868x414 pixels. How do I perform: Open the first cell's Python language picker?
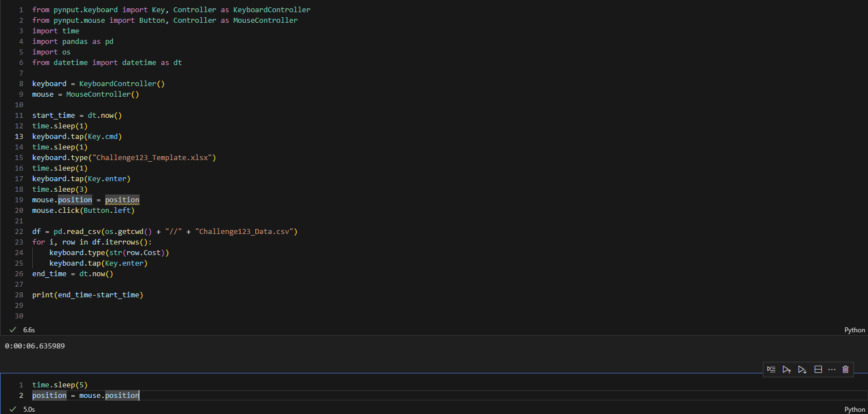[855, 330]
